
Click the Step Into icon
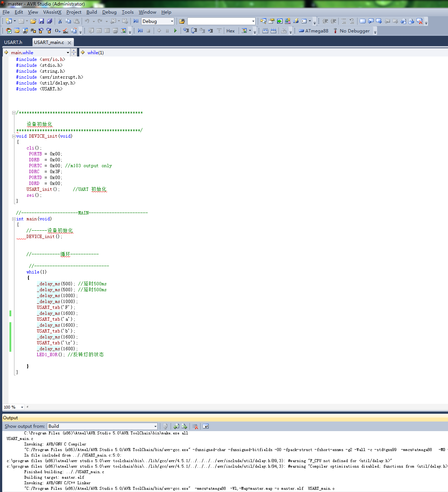(x=186, y=31)
